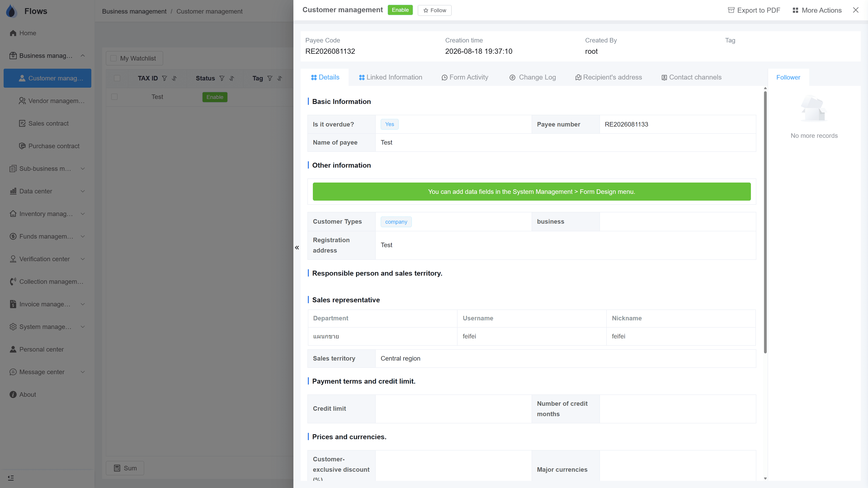Collapse the sidebar menu icon
Screen dimensions: 868x488
(11, 478)
